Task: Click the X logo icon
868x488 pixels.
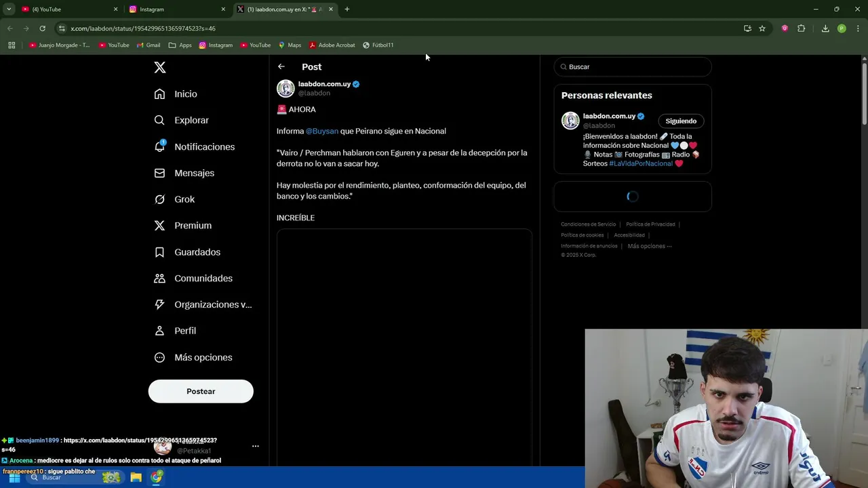Action: (x=160, y=67)
